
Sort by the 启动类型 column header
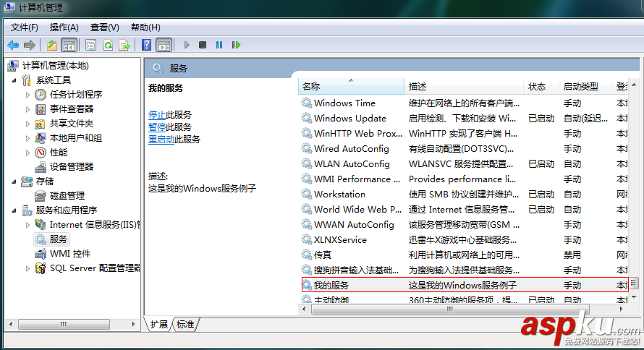point(585,87)
